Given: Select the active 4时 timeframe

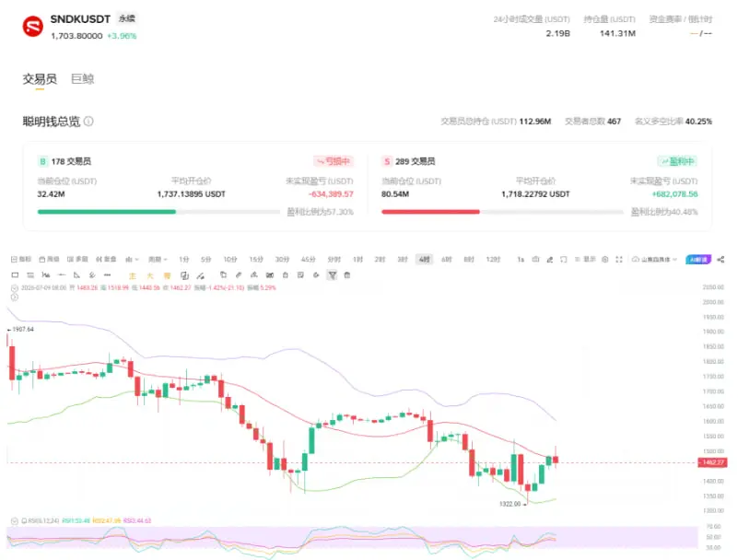Looking at the screenshot, I should pyautogui.click(x=425, y=260).
